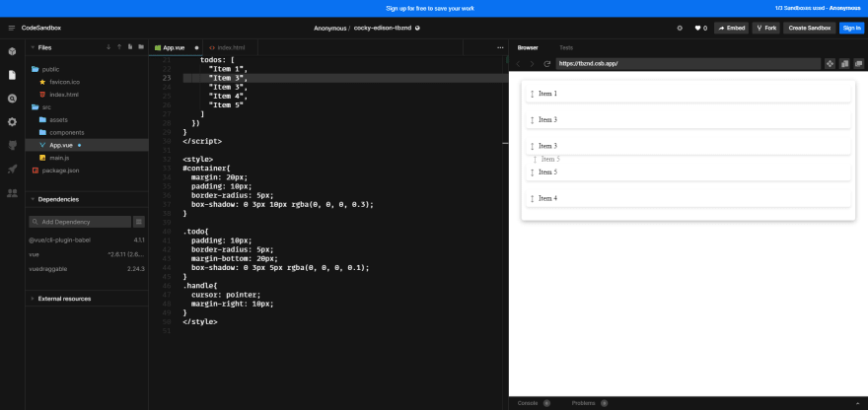Viewport: 868px width, 410px height.
Task: Open preview in new window icon
Action: (858, 64)
